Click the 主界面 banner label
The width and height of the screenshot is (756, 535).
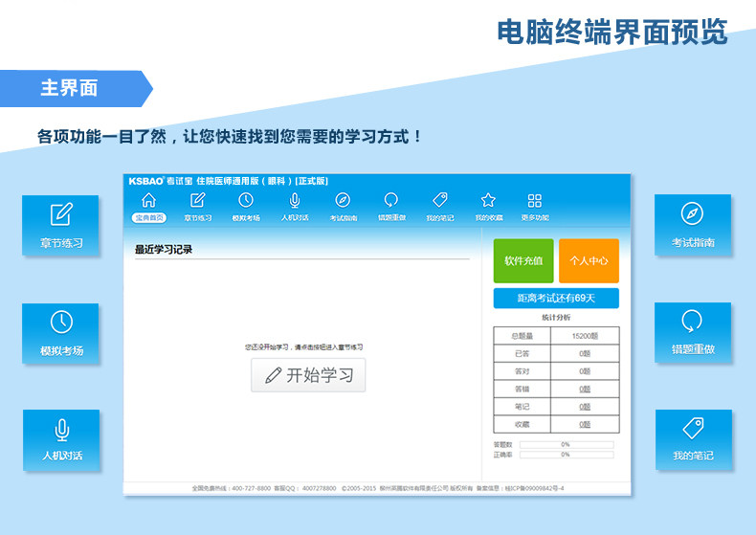tap(70, 88)
